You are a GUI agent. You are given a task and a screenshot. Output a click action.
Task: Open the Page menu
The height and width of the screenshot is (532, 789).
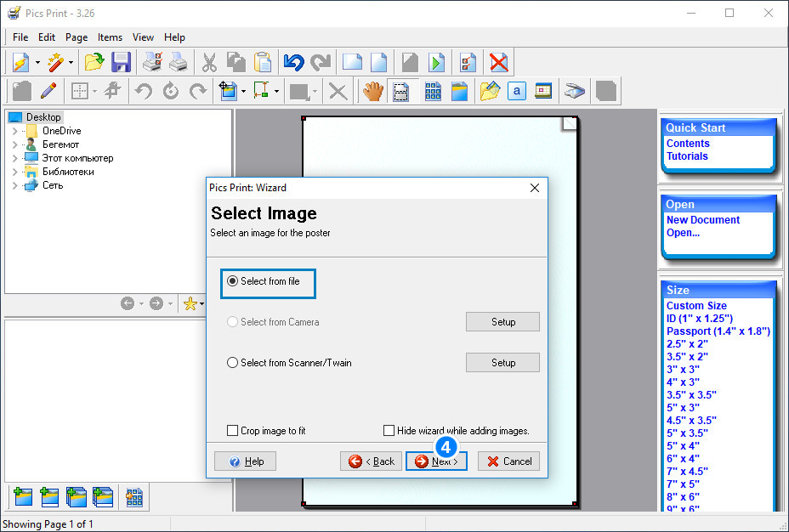(77, 37)
